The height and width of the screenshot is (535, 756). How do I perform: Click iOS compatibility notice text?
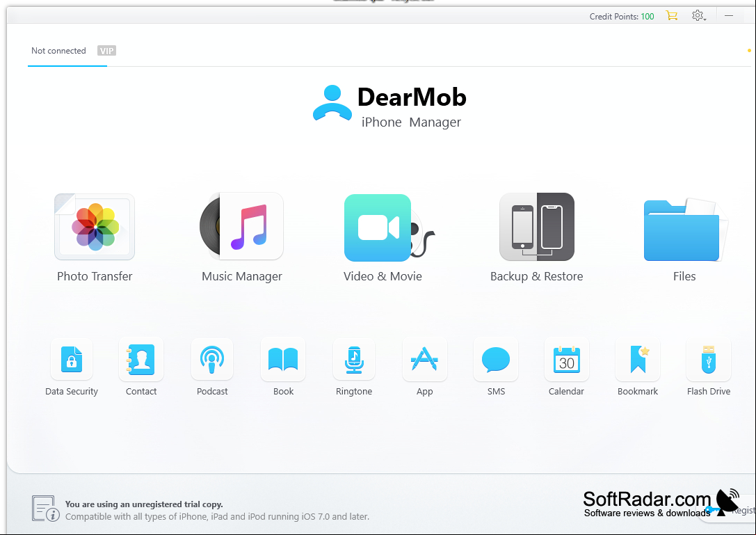[x=217, y=517]
